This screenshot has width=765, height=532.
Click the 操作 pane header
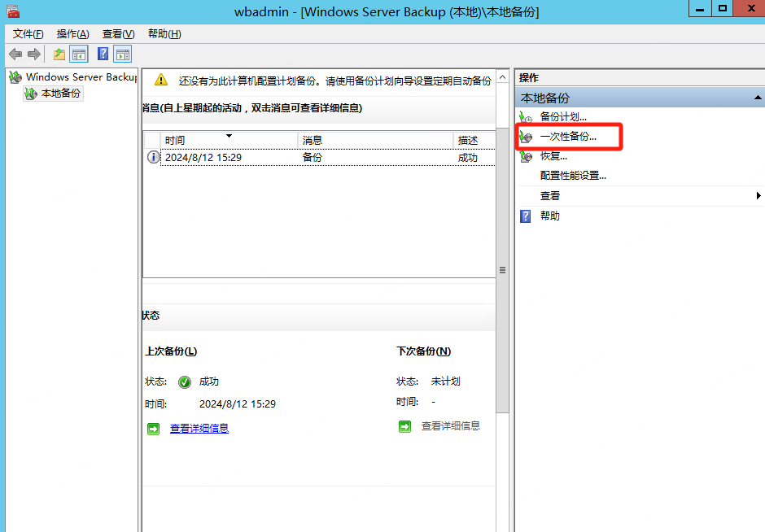click(x=529, y=77)
